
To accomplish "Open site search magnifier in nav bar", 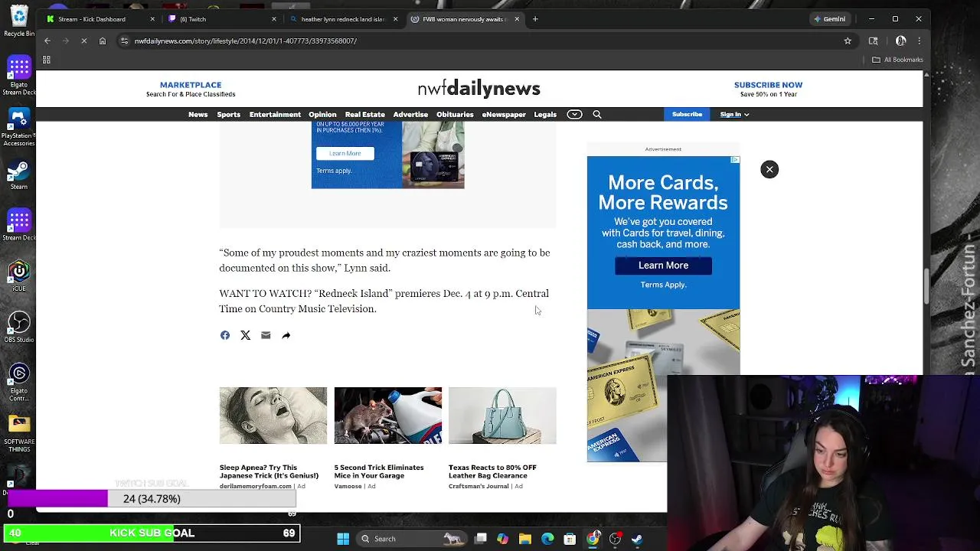I will click(597, 114).
